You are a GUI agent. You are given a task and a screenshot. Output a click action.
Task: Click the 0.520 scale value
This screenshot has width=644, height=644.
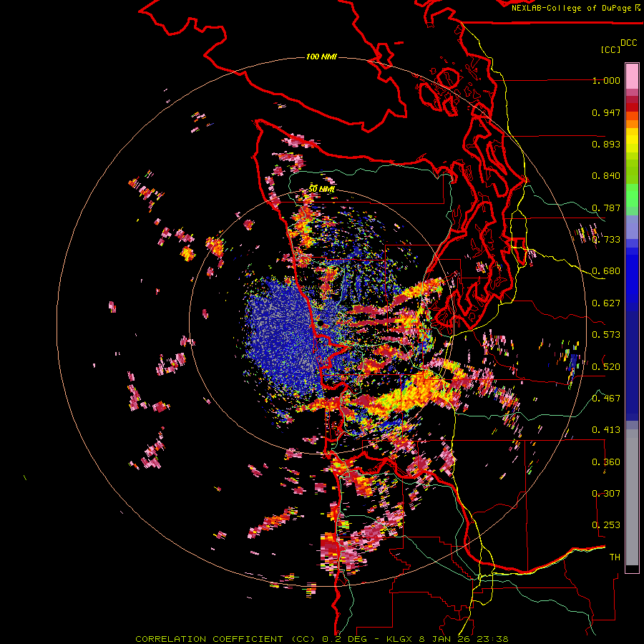[x=606, y=367]
